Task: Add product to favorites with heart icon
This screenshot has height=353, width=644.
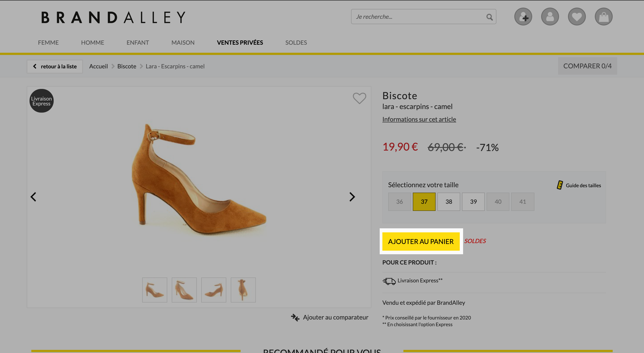Action: coord(359,98)
